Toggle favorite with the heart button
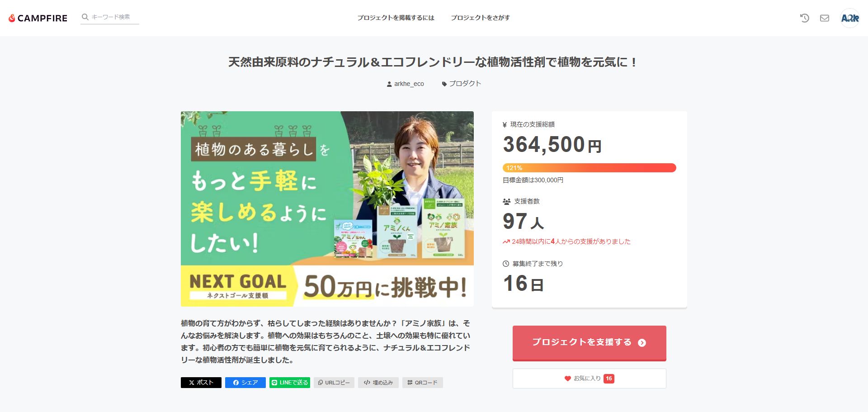This screenshot has height=412, width=868. 589,379
